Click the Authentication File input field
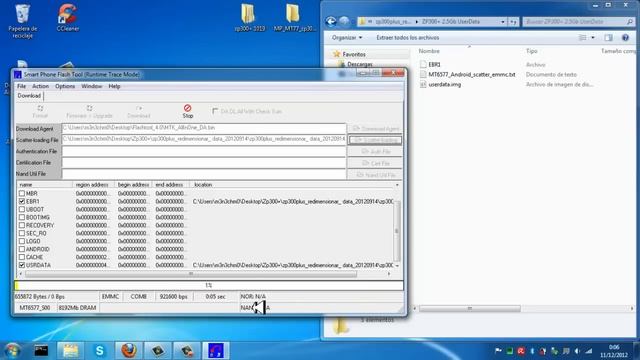Viewport: 640px width, 360px height. pyautogui.click(x=204, y=151)
